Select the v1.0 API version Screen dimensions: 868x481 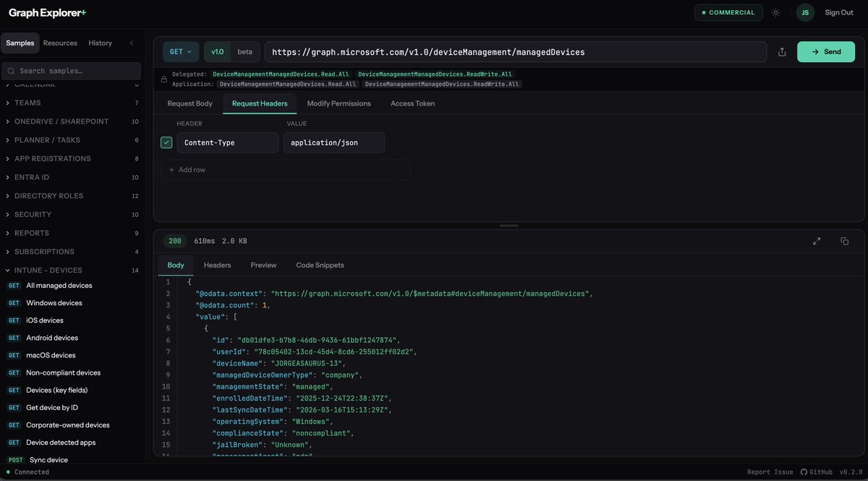[218, 52]
